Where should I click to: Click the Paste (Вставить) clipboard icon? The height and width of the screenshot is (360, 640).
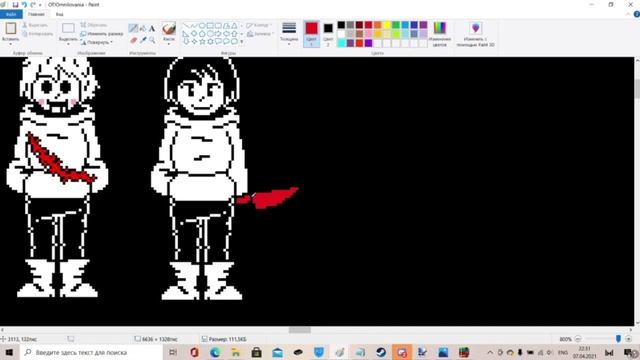point(11,28)
